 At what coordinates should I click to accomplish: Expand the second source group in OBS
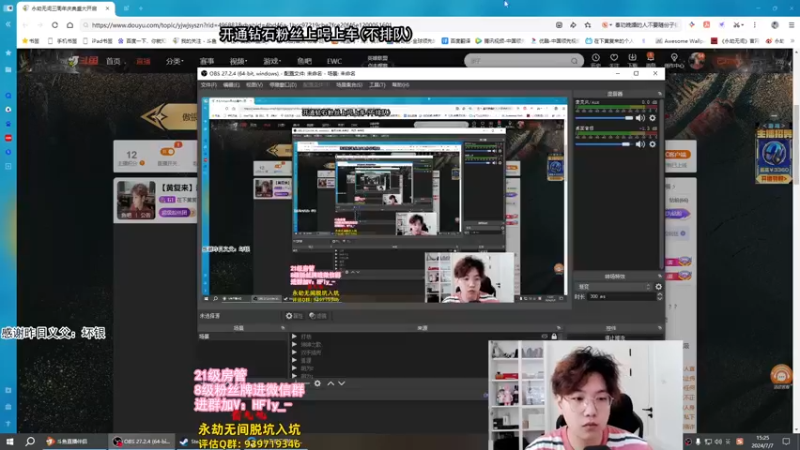tap(294, 344)
